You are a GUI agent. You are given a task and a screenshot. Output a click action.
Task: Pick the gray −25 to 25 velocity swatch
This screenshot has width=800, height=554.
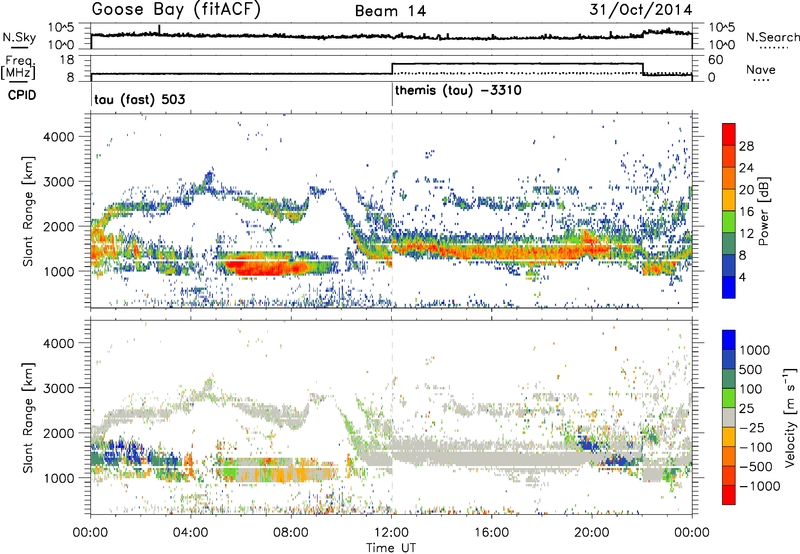pyautogui.click(x=729, y=417)
